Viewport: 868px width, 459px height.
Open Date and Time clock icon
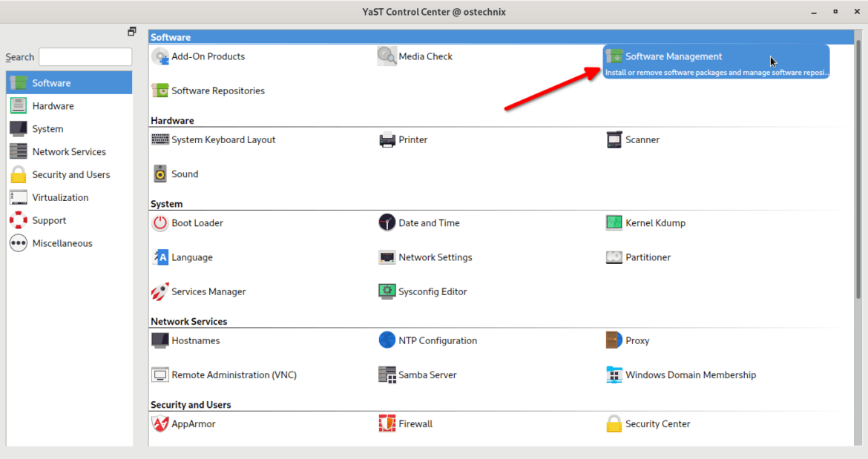387,223
